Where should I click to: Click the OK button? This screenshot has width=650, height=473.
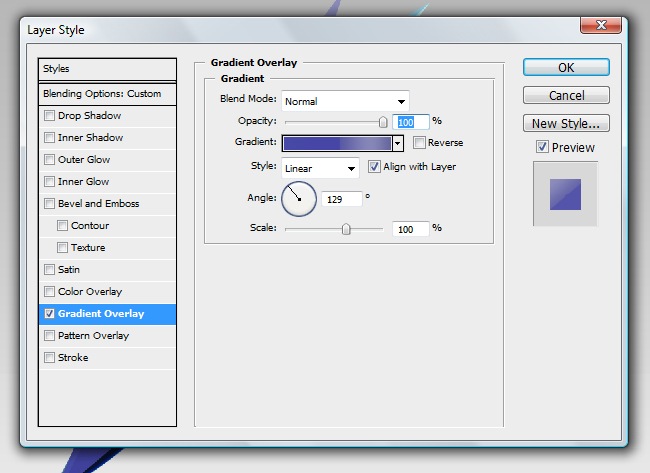[565, 68]
